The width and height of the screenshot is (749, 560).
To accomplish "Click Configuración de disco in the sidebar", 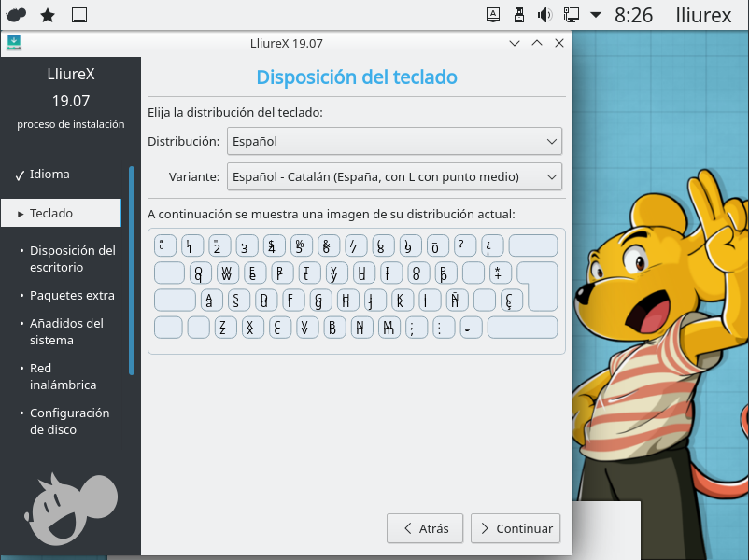I will tap(69, 422).
